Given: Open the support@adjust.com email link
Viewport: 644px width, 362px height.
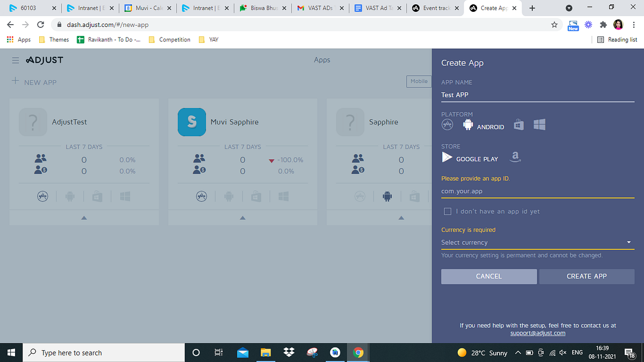Looking at the screenshot, I should (x=538, y=333).
